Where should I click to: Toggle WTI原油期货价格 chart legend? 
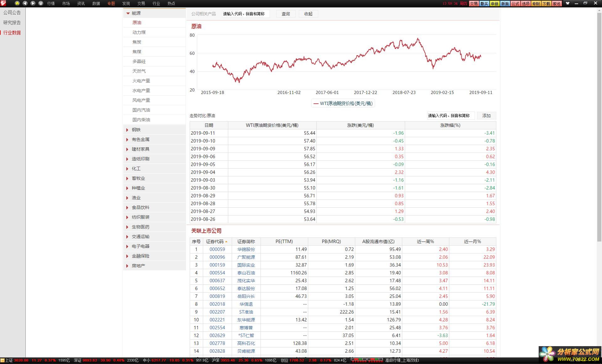click(343, 103)
